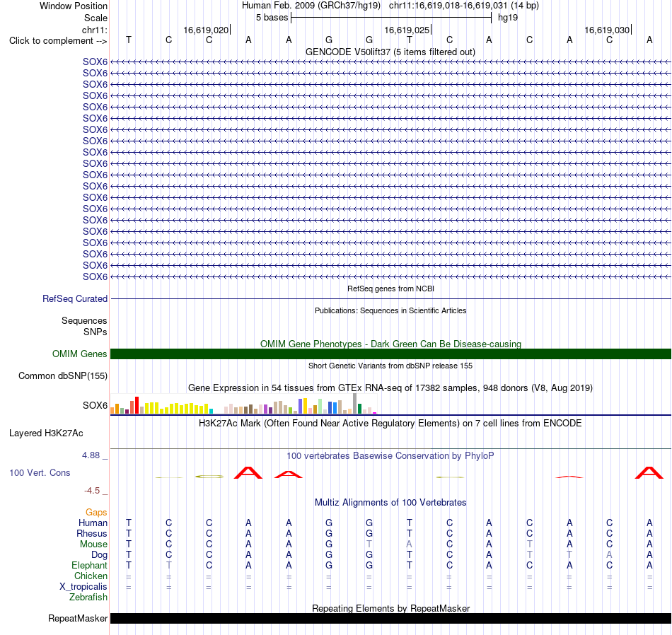Click the Sequences track label

tap(84, 320)
